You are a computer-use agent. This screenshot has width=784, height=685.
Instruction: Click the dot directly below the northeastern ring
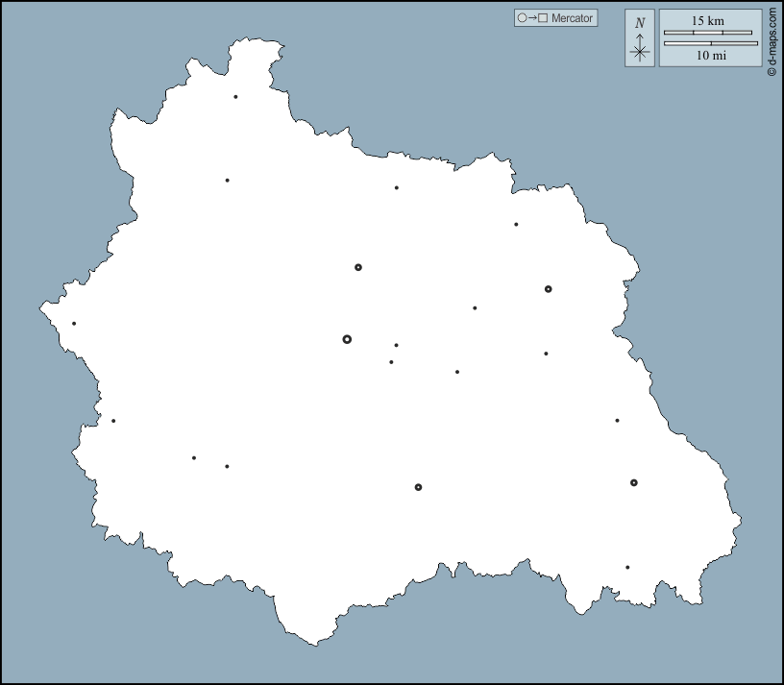(546, 354)
